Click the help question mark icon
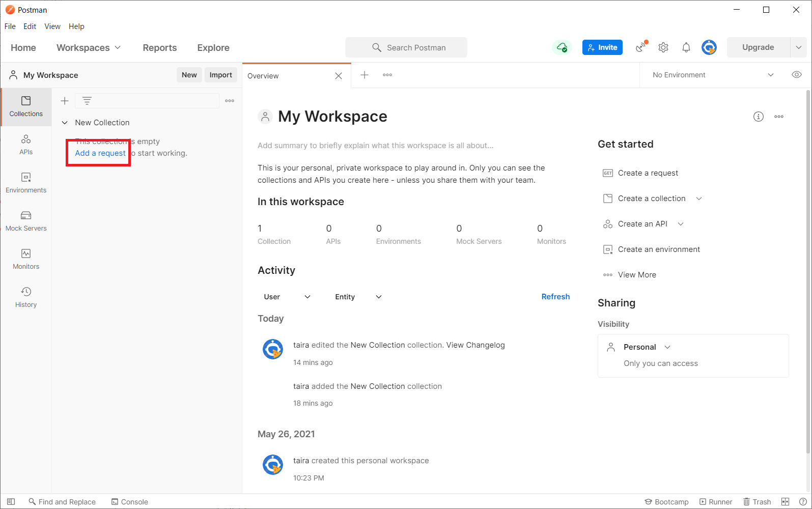812x509 pixels. coord(803,502)
